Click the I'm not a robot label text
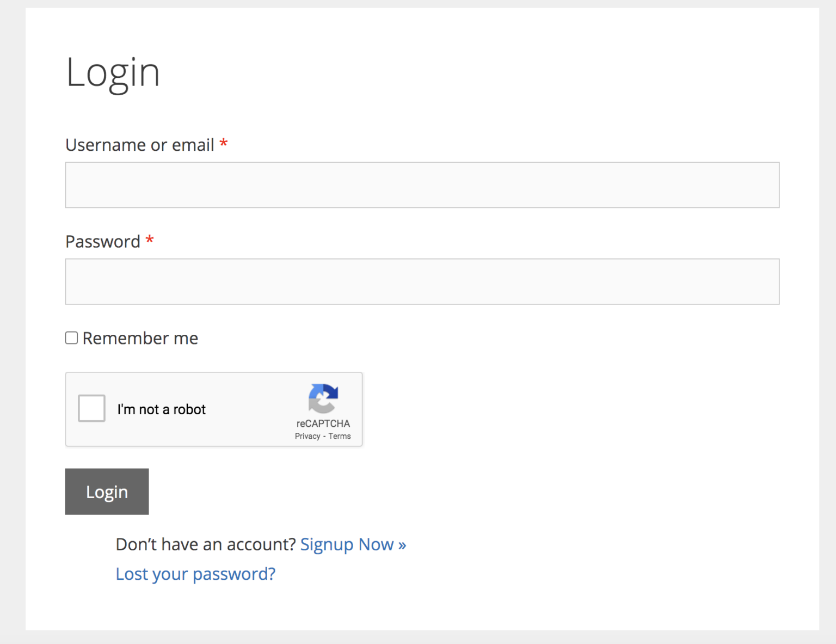Screen dimensions: 836x644 coord(162,409)
